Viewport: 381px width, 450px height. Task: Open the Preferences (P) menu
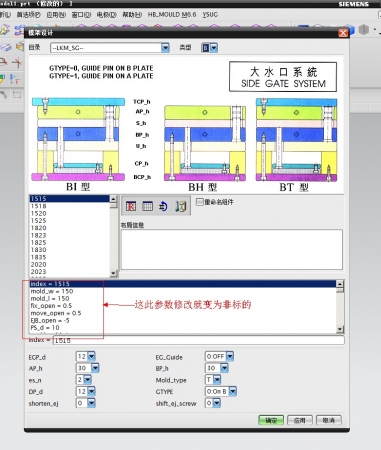(x=29, y=15)
